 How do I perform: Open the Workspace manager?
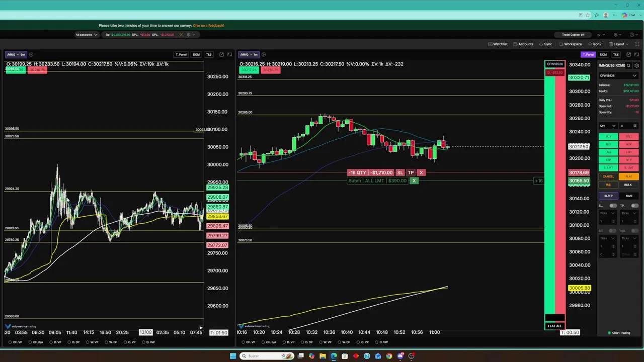(x=570, y=44)
